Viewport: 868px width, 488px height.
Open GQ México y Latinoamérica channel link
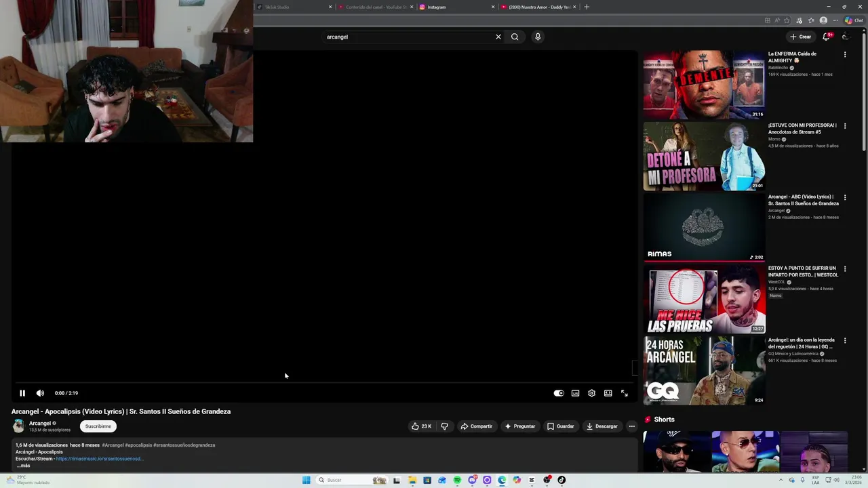(793, 354)
